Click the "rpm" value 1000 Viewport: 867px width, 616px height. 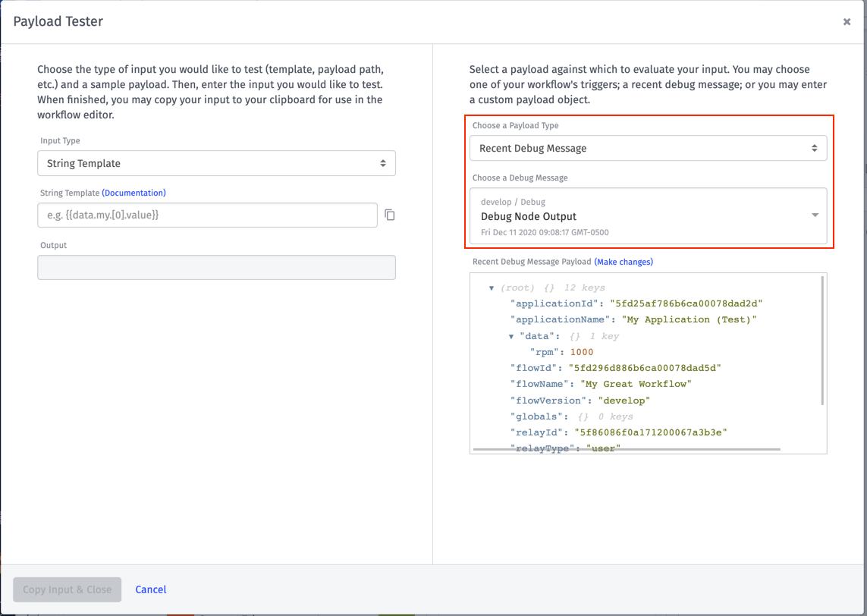pyautogui.click(x=582, y=352)
